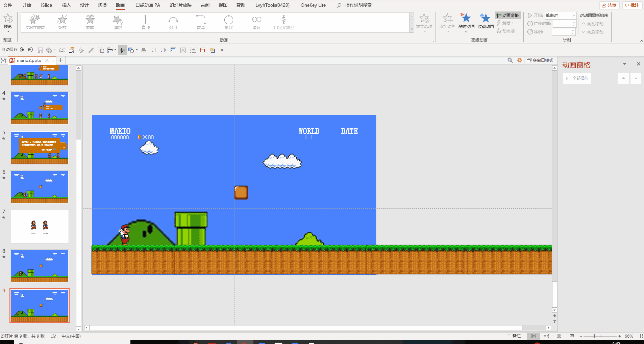This screenshot has height=344, width=644.
Task: Click the save disk icon
Action: click(40, 50)
